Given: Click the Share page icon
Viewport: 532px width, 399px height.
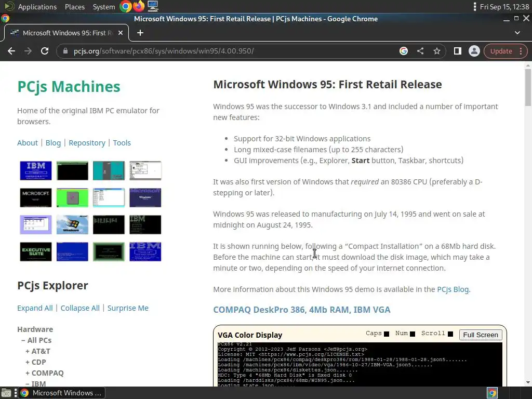Looking at the screenshot, I should (x=420, y=51).
